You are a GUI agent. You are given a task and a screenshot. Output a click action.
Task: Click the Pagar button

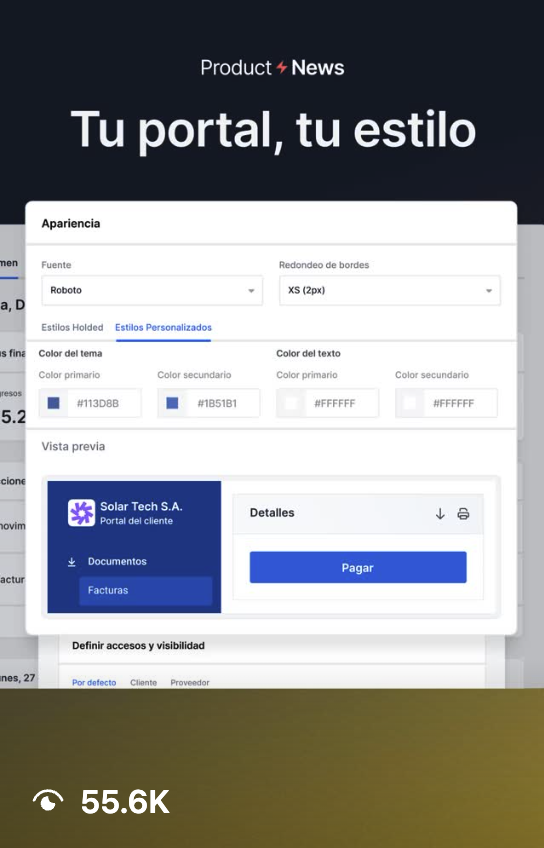coord(358,567)
